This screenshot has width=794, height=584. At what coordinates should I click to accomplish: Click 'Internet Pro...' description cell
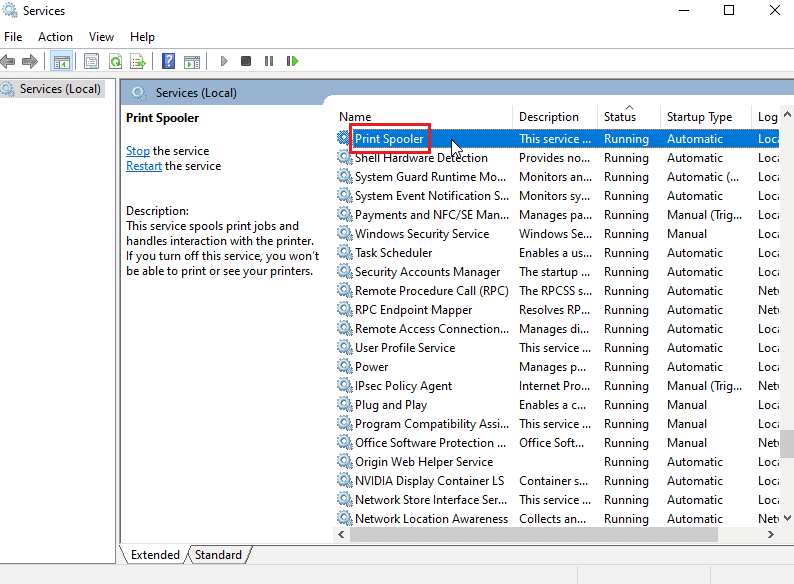coord(554,386)
